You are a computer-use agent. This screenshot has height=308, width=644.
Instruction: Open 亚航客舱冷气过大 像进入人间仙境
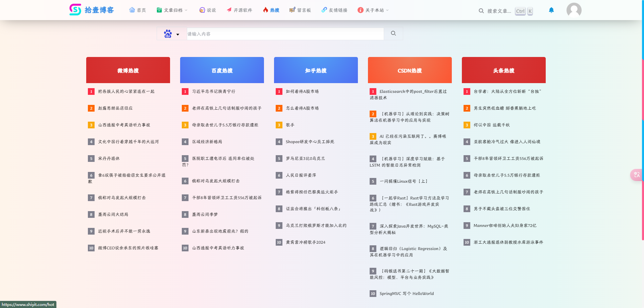(507, 142)
